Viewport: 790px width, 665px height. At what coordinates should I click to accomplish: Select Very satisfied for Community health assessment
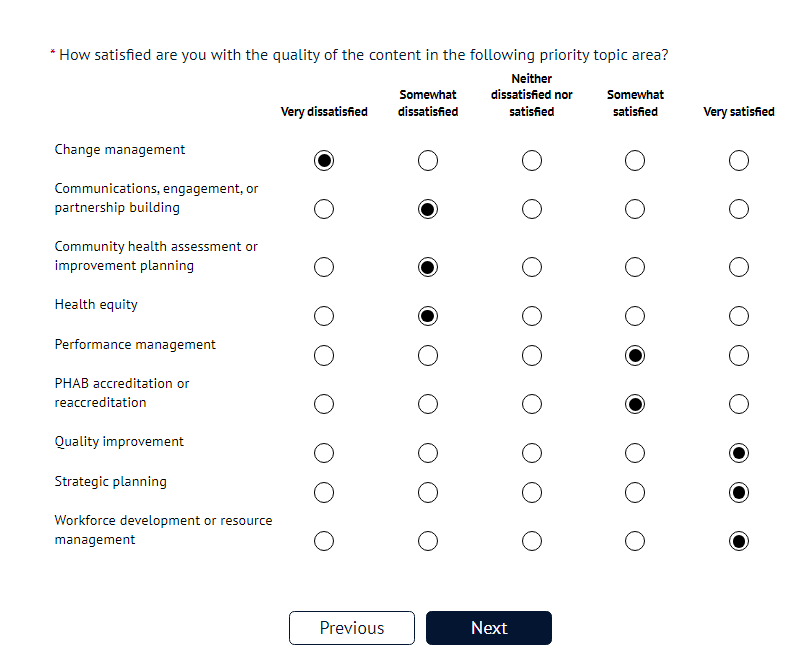click(739, 267)
